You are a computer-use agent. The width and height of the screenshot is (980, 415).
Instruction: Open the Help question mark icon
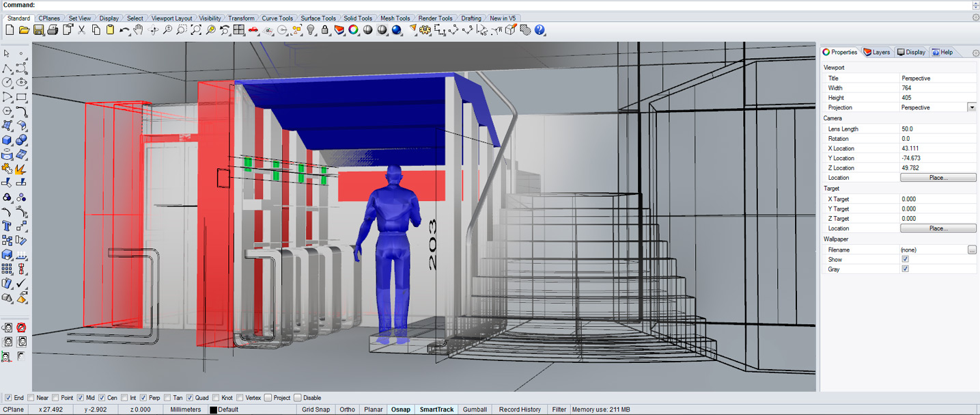(x=540, y=30)
